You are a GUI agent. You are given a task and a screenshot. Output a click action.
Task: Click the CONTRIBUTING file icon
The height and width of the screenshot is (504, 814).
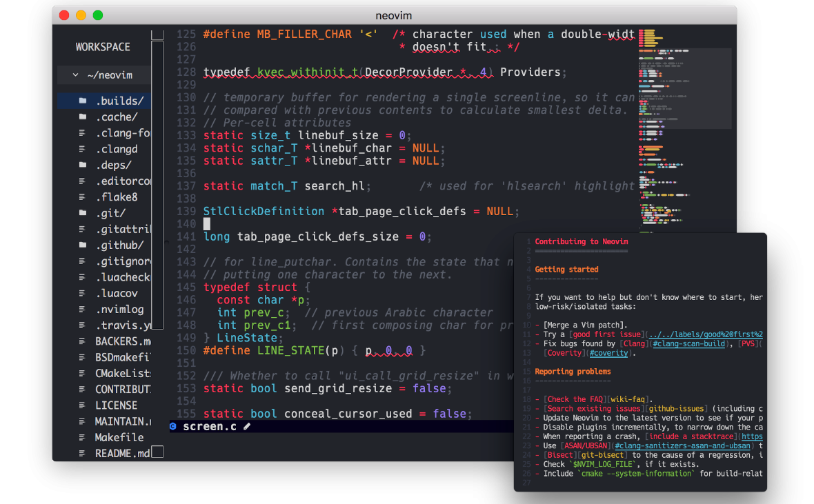tap(82, 390)
